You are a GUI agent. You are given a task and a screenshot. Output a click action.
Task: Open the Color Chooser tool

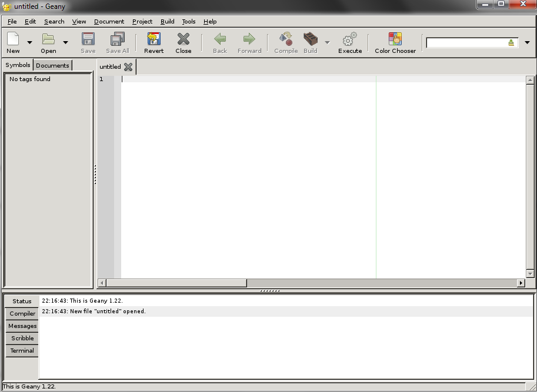coord(395,41)
